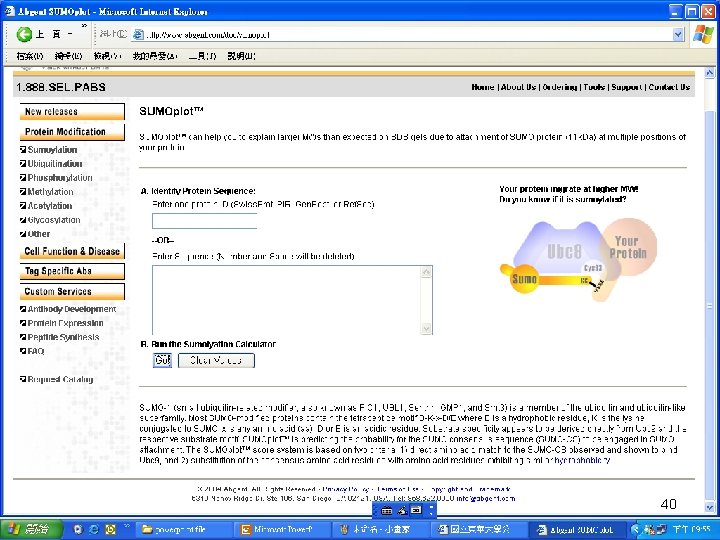This screenshot has width=720, height=540.
Task: Click the vertical page scrollbar thumb
Action: 709,305
